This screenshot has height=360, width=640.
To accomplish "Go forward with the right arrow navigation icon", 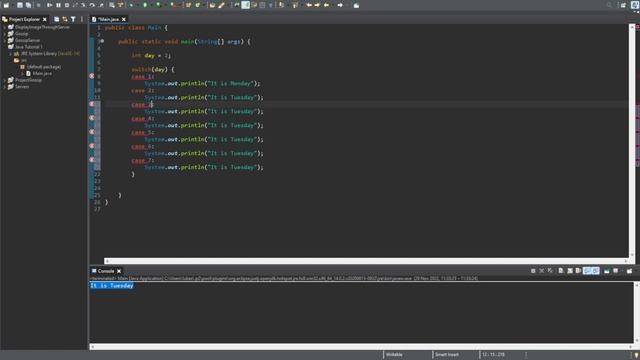I will click(x=340, y=5).
